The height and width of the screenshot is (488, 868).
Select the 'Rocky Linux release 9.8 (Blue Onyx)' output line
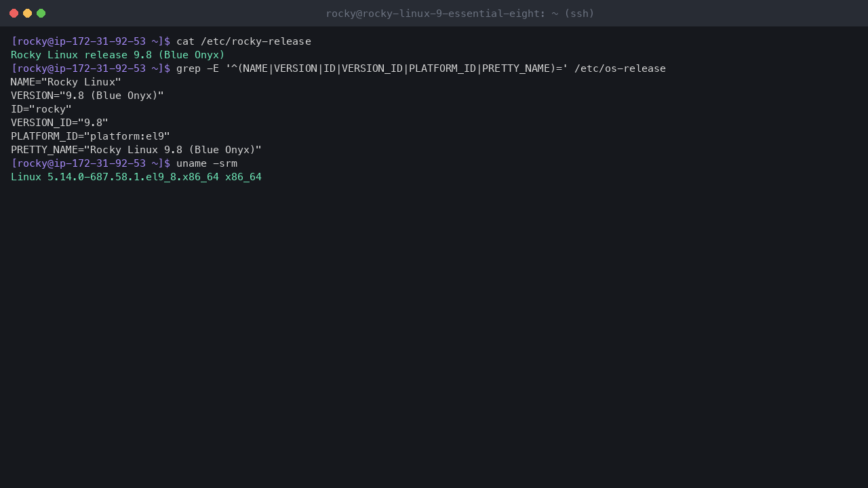pos(118,55)
